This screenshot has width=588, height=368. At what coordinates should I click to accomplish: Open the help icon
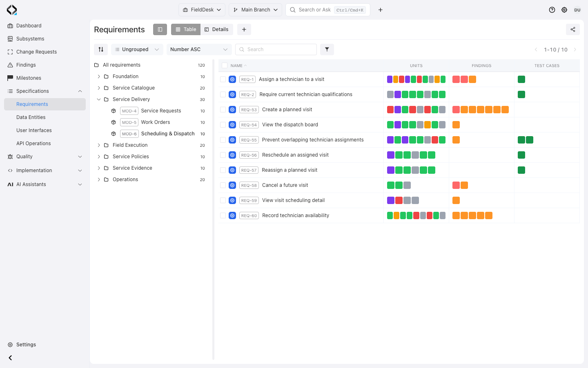[552, 10]
